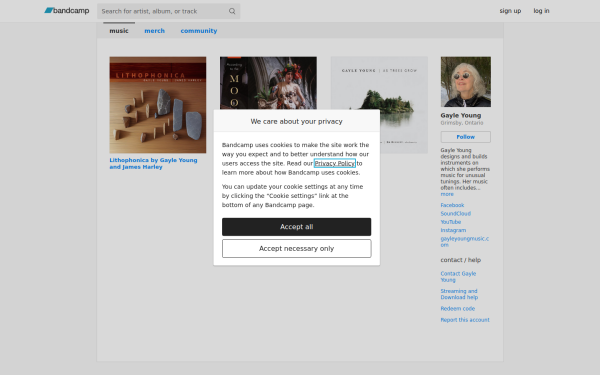This screenshot has height=375, width=600.
Task: Click the contact / help heading
Action: tap(461, 260)
